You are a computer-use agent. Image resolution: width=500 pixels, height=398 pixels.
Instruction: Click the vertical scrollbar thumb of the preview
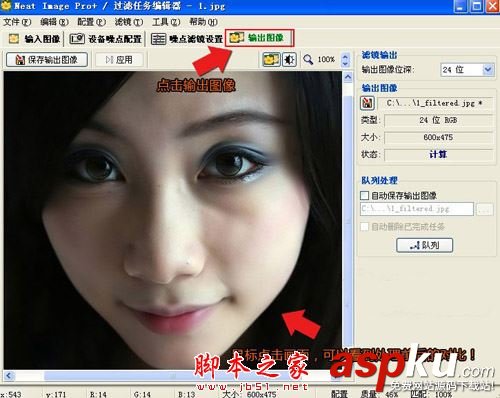tap(348, 220)
